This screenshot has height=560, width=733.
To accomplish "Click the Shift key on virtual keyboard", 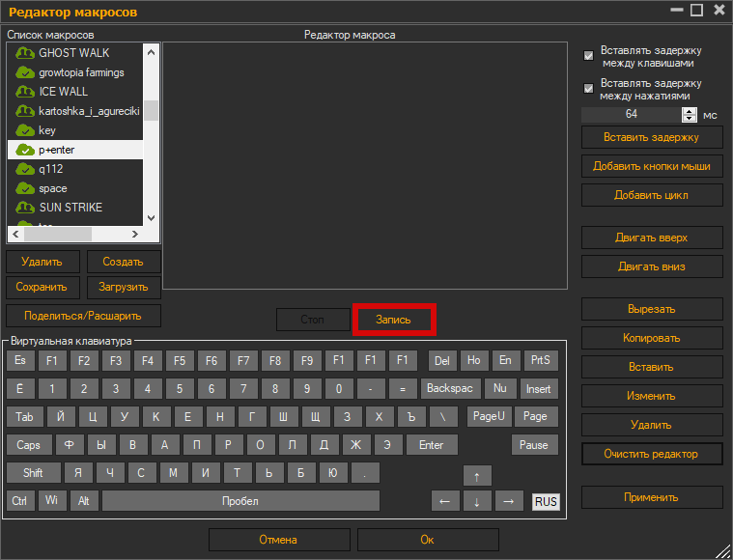I will point(34,473).
